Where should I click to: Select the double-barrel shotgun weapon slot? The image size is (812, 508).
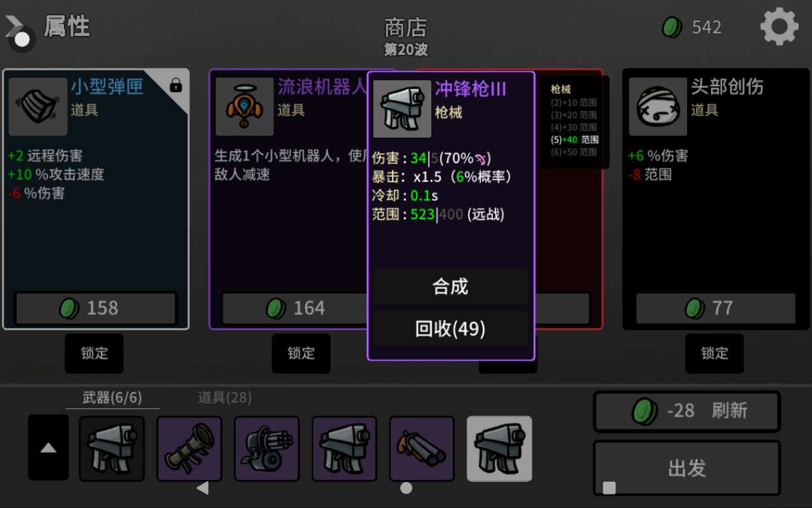[422, 449]
